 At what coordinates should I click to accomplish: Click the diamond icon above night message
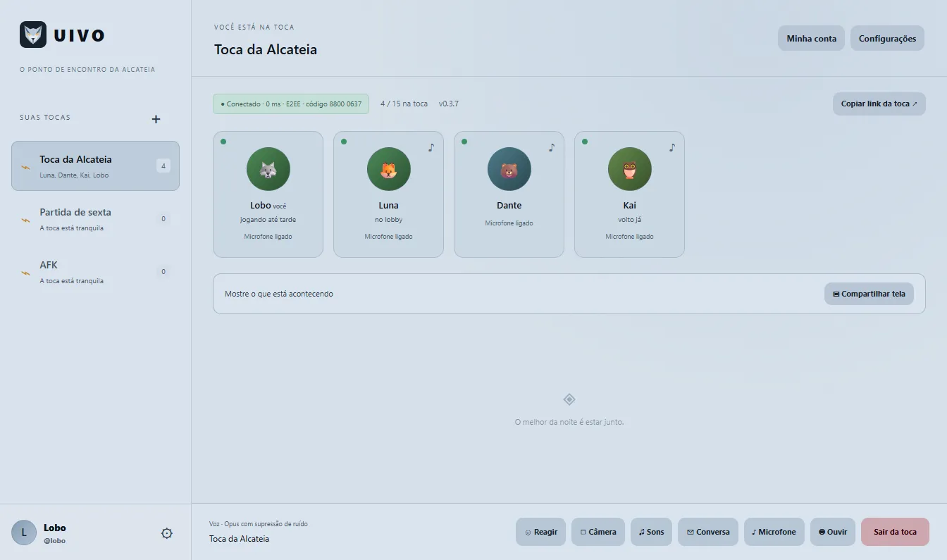point(569,399)
